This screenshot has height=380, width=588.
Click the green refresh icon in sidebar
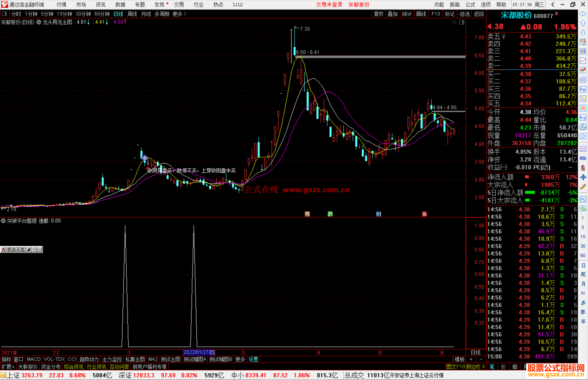[x=583, y=209]
